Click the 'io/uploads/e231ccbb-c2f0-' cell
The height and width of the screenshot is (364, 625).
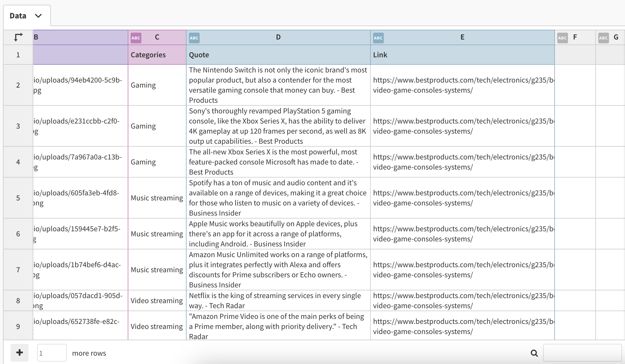click(81, 126)
